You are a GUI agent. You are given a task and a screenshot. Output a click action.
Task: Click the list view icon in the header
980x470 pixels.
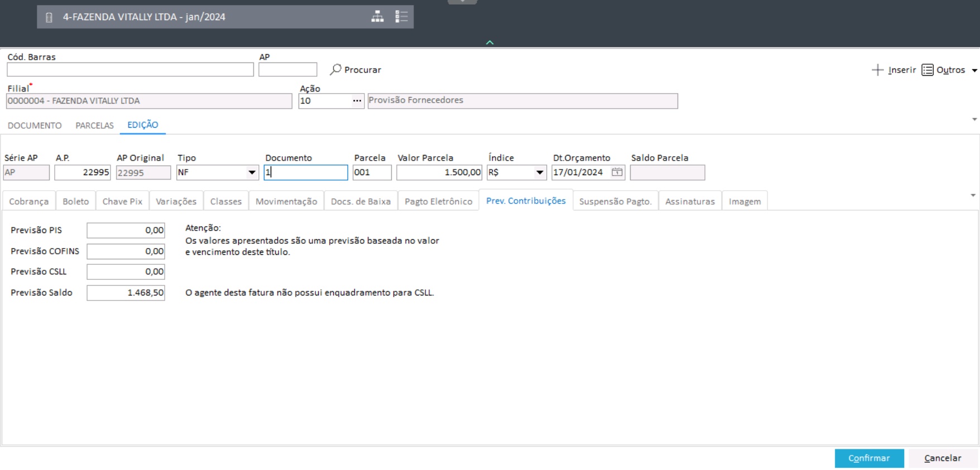[401, 17]
